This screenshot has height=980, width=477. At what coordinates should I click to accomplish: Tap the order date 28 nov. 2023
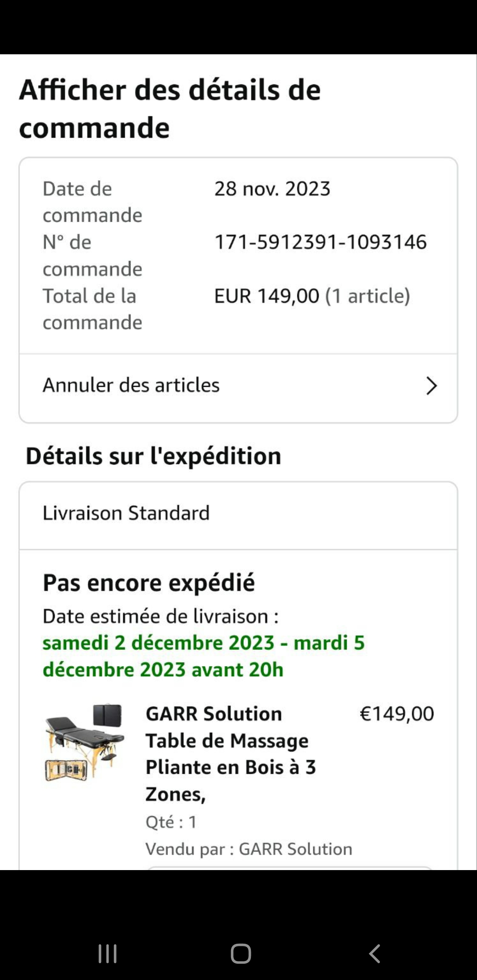[x=272, y=189]
